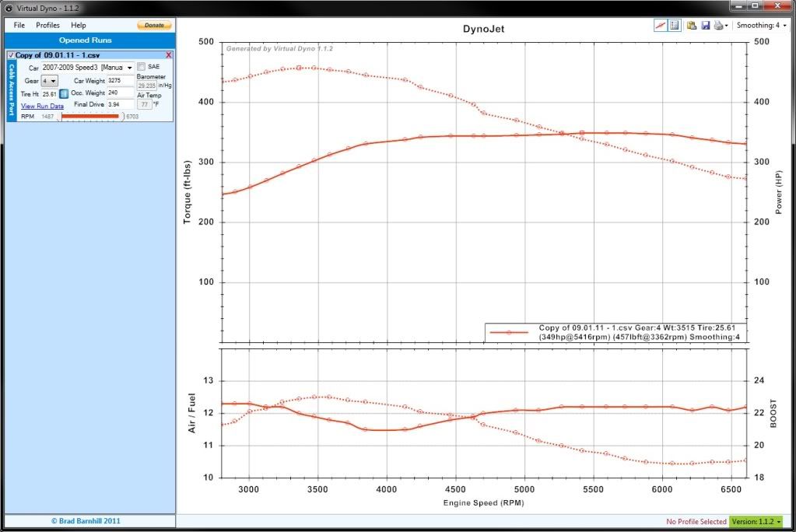Click the copy to clipboard icon

click(x=692, y=25)
